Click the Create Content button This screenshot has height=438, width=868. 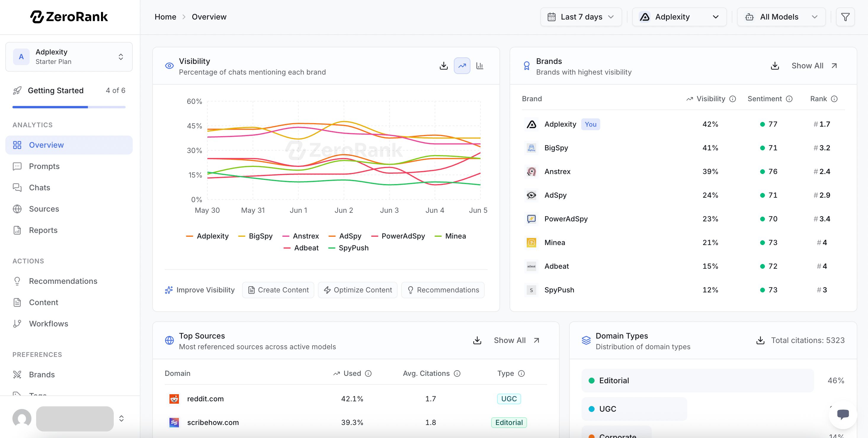click(x=278, y=290)
